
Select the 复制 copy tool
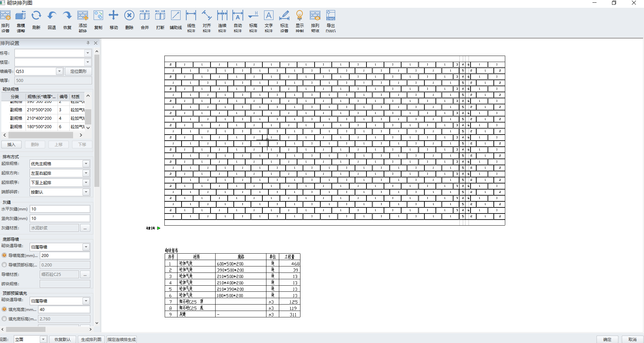pos(98,20)
